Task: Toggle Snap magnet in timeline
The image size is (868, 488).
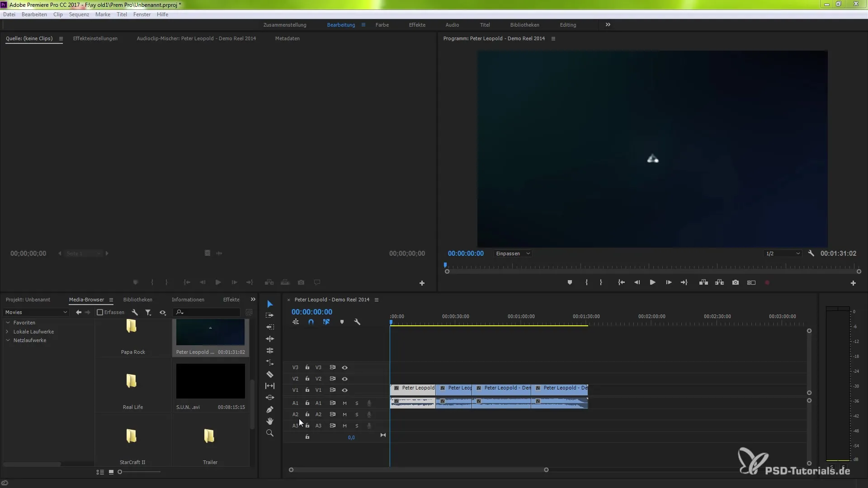Action: click(311, 322)
